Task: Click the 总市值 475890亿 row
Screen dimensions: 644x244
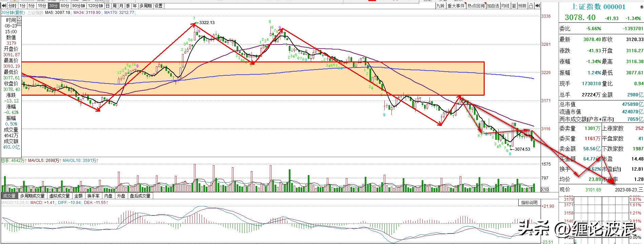Action: 601,104
